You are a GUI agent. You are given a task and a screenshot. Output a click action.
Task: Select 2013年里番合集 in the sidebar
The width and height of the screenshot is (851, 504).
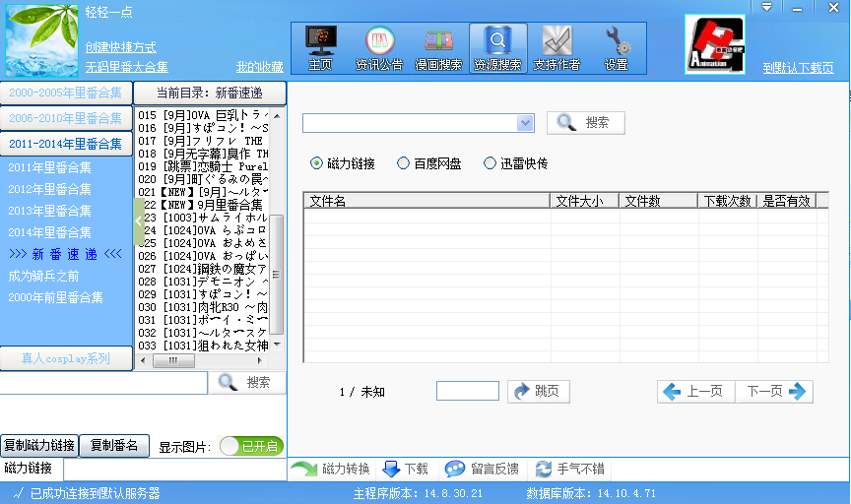(x=49, y=211)
